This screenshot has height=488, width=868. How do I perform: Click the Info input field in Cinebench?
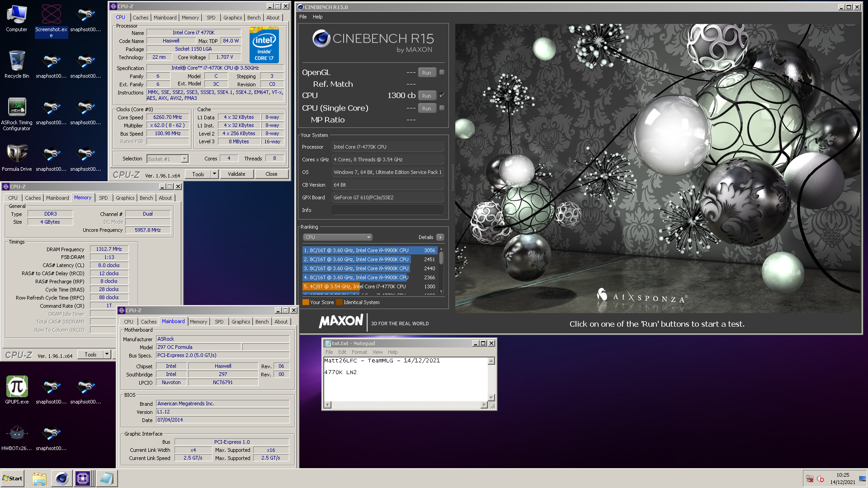click(x=387, y=210)
